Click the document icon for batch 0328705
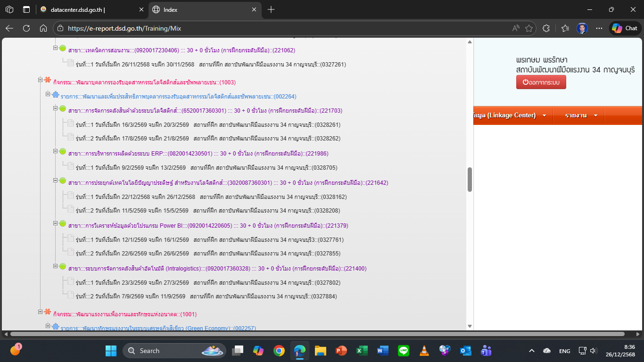This screenshot has width=644, height=362. pos(71,167)
